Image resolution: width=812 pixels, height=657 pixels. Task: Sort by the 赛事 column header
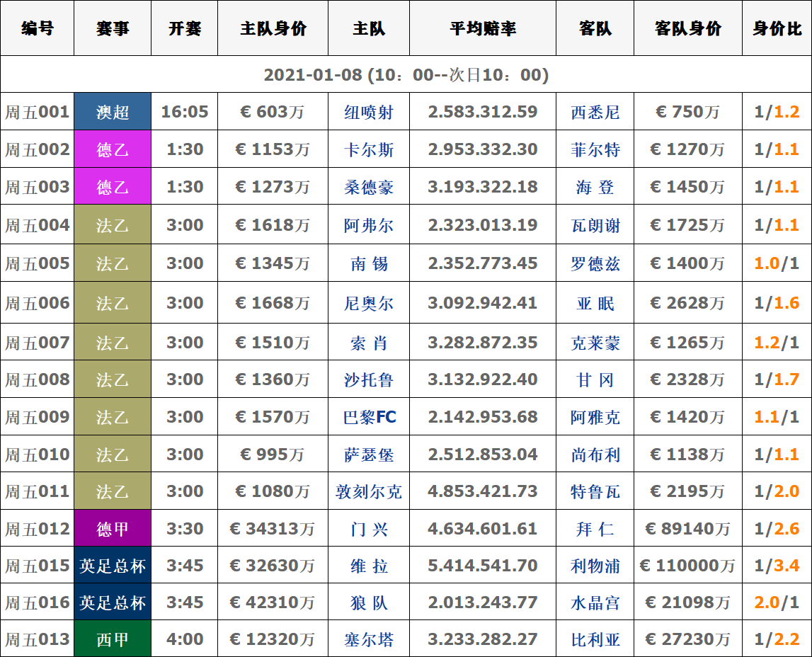click(x=113, y=28)
